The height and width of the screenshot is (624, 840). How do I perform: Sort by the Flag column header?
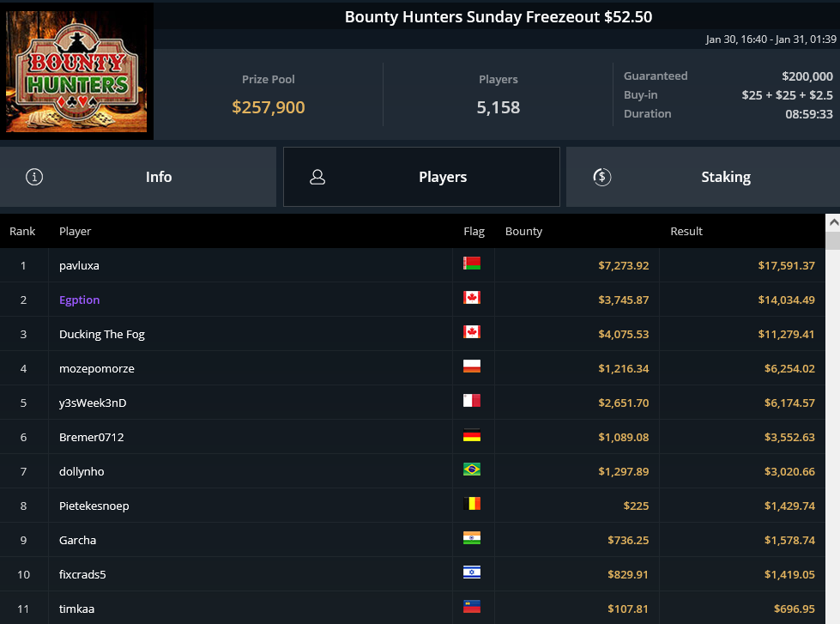pos(474,232)
